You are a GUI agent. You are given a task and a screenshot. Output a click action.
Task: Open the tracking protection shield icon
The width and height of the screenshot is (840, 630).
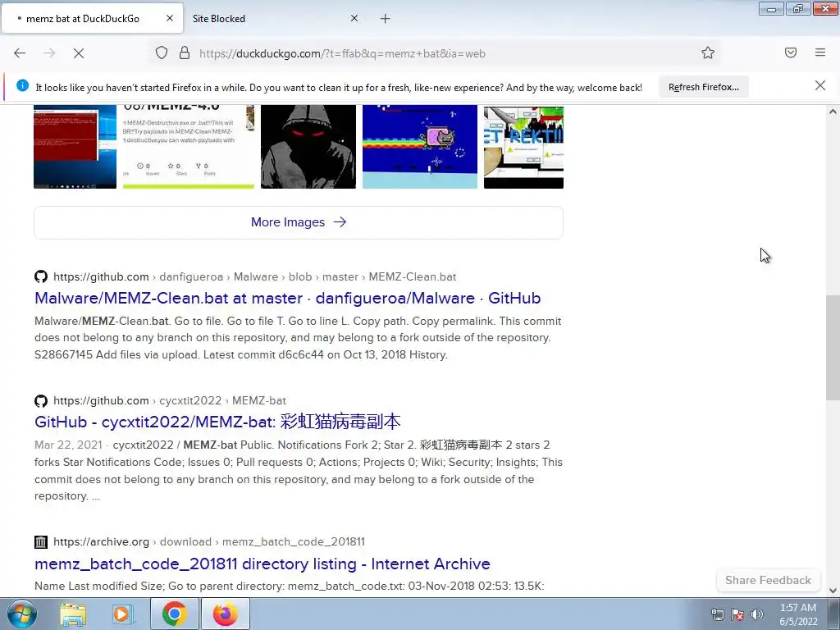[x=162, y=53]
